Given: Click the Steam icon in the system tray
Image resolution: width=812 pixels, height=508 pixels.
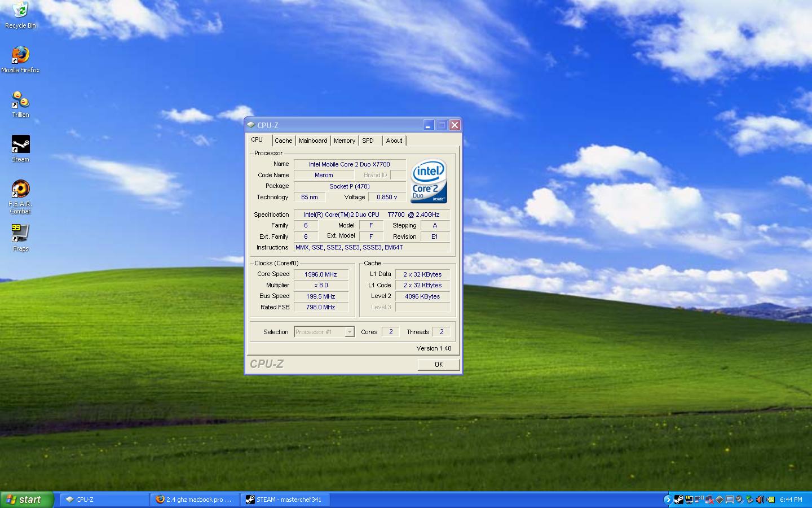Looking at the screenshot, I should click(679, 500).
